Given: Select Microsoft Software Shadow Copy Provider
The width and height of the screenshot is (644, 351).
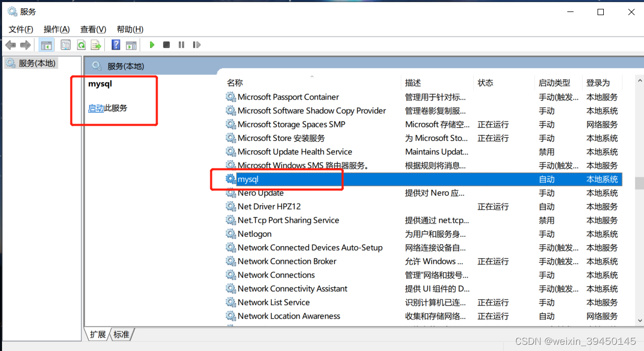Looking at the screenshot, I should click(x=312, y=111).
